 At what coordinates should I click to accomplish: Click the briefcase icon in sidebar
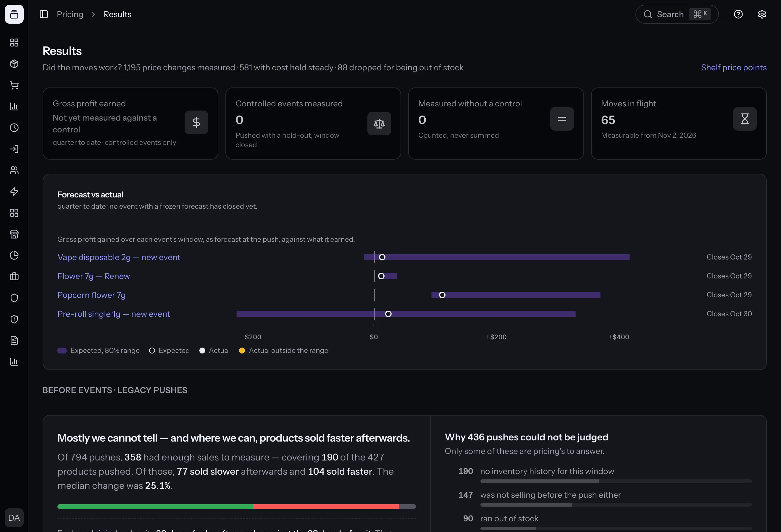[x=14, y=277]
